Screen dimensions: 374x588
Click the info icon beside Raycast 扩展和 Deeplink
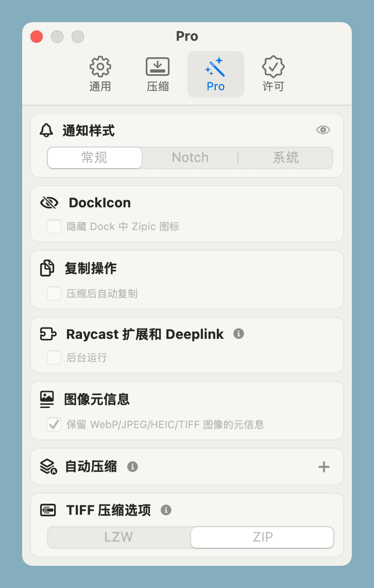[239, 333]
